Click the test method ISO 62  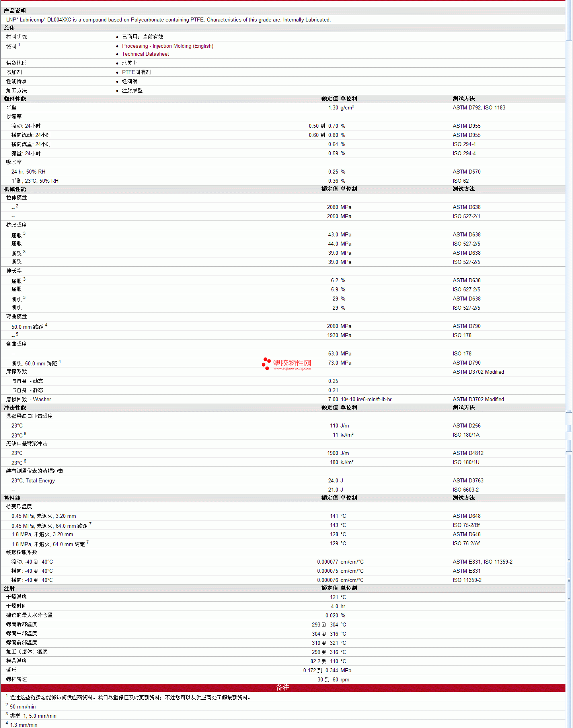(x=461, y=181)
